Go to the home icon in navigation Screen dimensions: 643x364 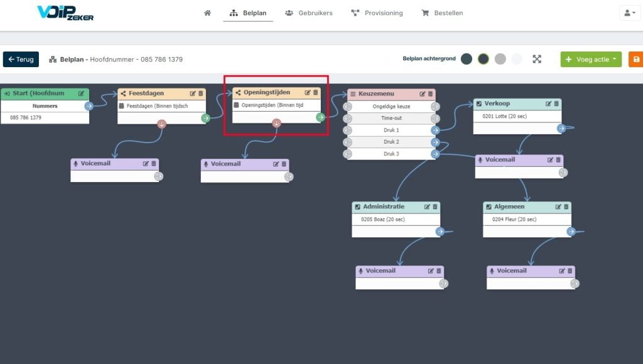(207, 13)
